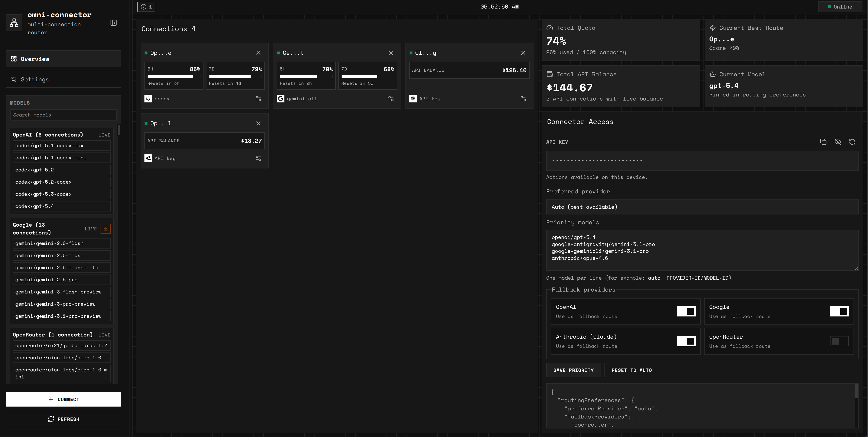Go to Settings in sidebar

coord(63,79)
